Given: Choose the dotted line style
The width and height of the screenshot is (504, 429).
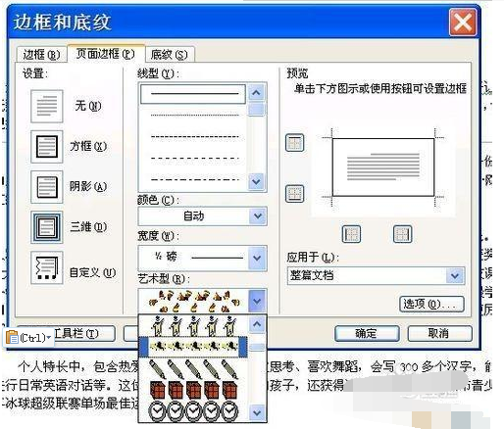Looking at the screenshot, I should click(x=194, y=115).
